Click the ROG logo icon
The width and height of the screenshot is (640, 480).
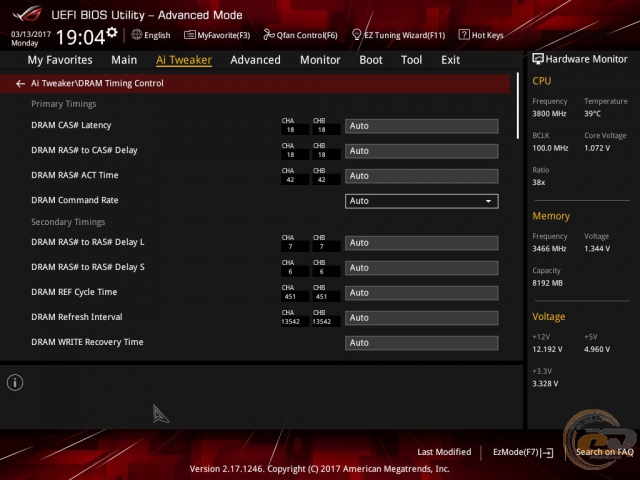click(x=27, y=14)
